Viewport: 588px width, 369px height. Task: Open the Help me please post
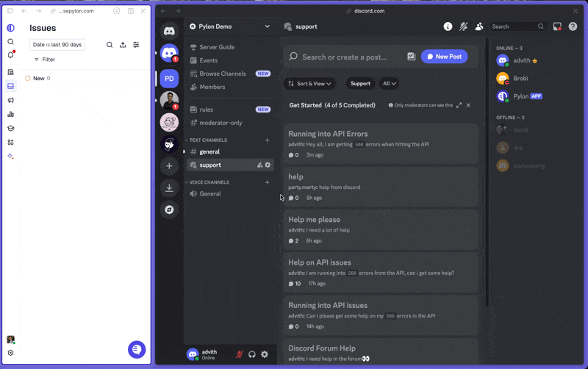tap(381, 230)
